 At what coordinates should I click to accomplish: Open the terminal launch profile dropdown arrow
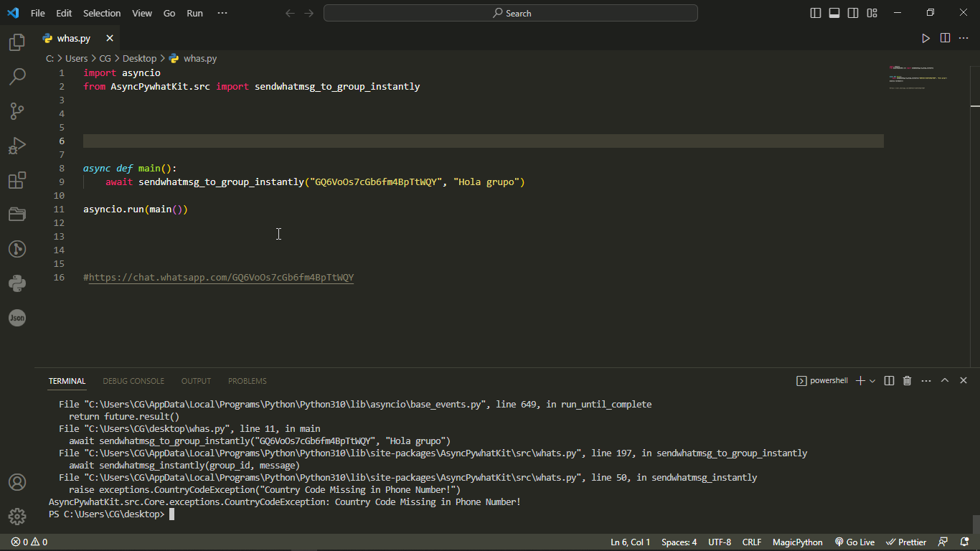872,381
